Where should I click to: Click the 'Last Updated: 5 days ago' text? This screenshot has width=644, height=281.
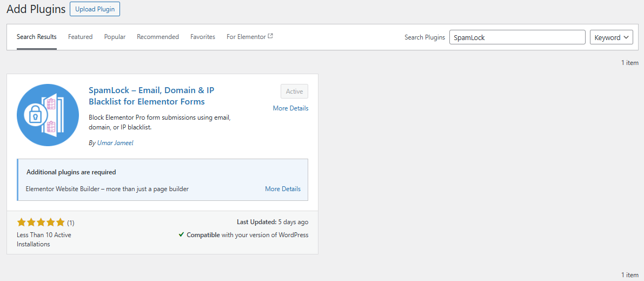(x=273, y=222)
